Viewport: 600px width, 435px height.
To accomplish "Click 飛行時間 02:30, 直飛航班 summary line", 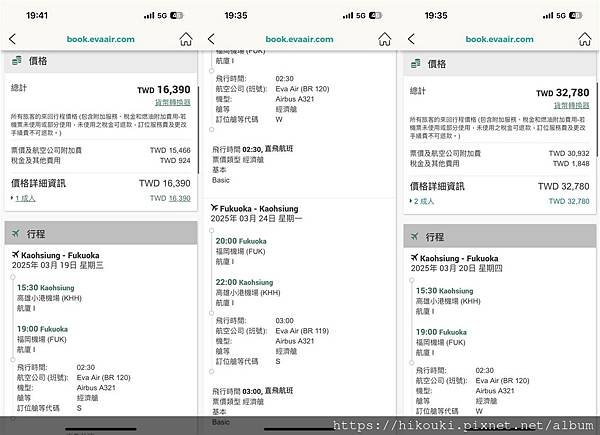I will coord(253,148).
